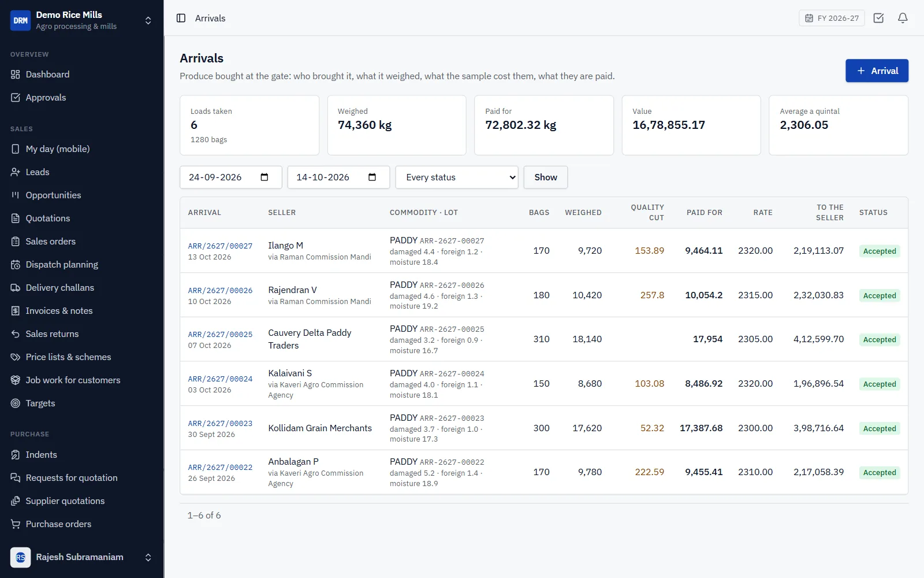Open the Rajesh Subramaniam user menu
This screenshot has width=924, height=578.
tap(81, 557)
